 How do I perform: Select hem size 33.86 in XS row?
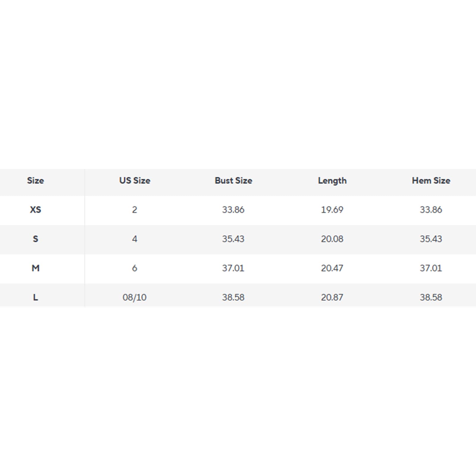tap(431, 210)
